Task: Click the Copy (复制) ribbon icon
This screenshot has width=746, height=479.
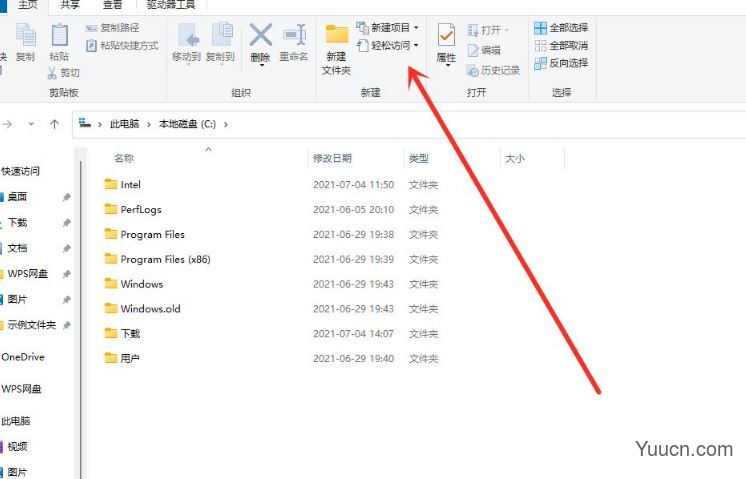Action: [x=26, y=42]
